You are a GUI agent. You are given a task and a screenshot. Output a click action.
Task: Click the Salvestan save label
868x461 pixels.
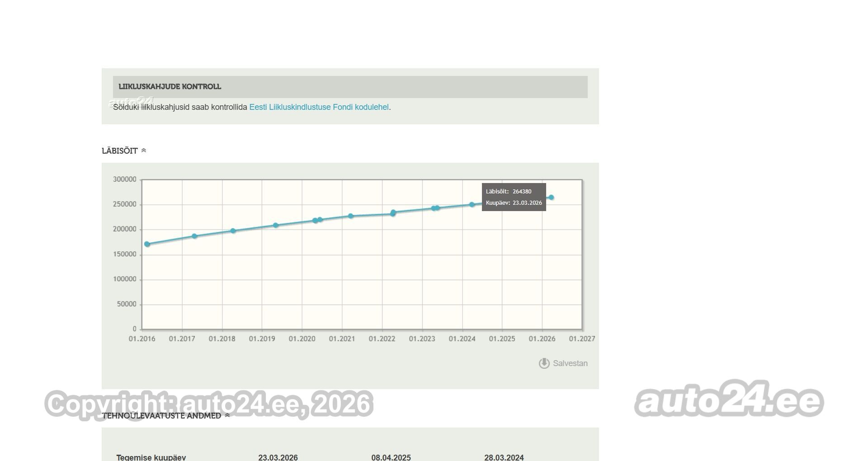click(x=570, y=363)
